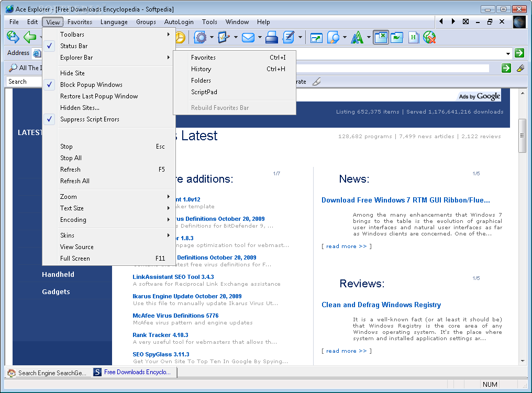Click the pencil icon next to 'rate'
Image resolution: width=532 pixels, height=393 pixels.
coord(317,82)
